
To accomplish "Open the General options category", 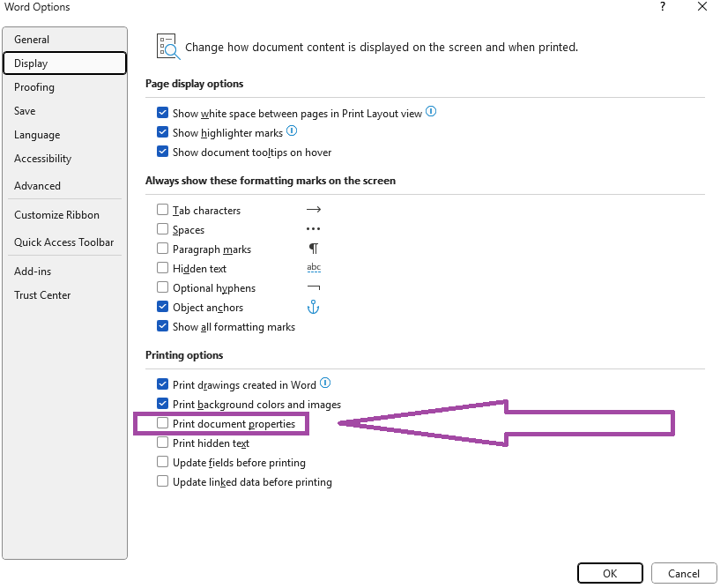I will click(64, 40).
